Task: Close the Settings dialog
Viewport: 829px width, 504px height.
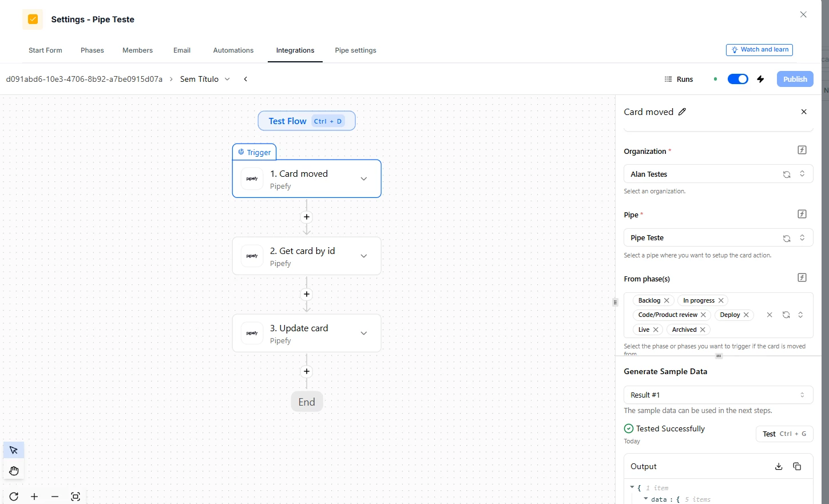Action: tap(803, 14)
